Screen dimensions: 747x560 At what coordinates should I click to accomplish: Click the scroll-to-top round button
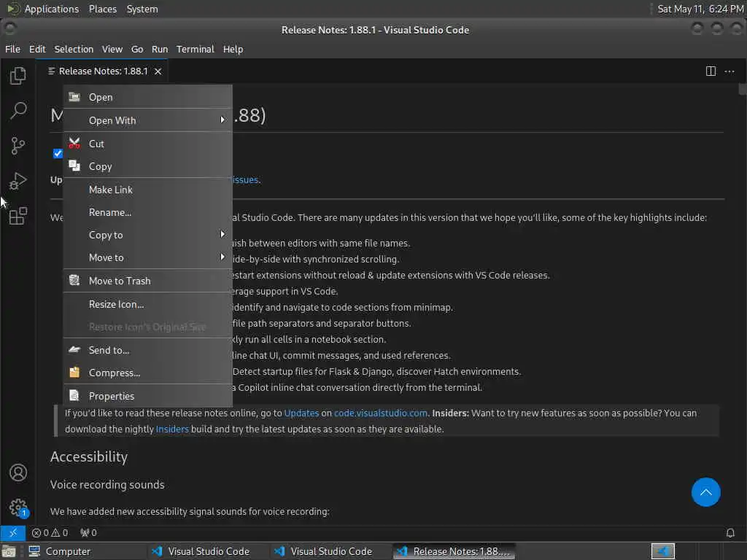(705, 492)
